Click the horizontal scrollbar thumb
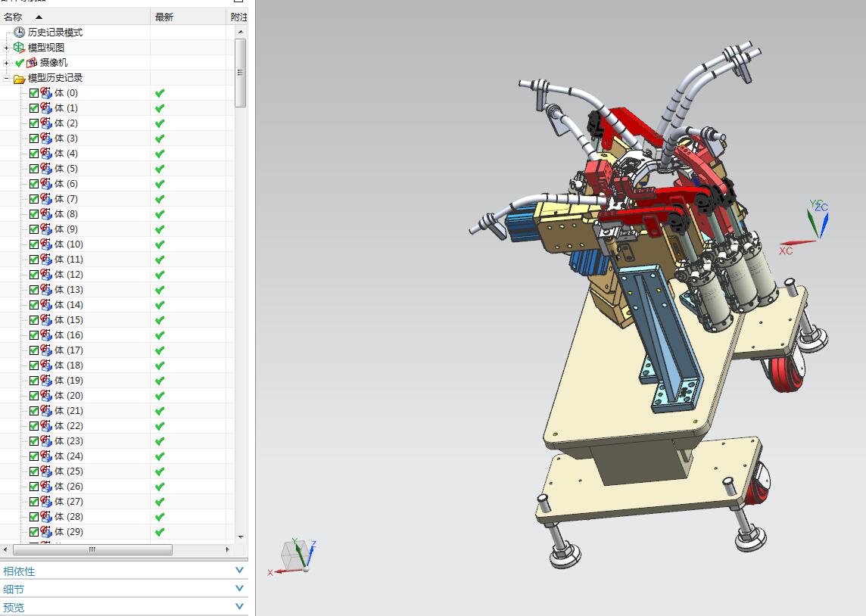Screen dimensions: 866x616 tap(92, 549)
